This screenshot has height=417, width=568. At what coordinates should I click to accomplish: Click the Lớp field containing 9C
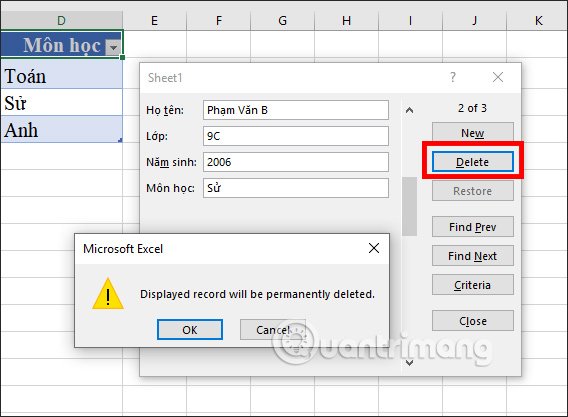[x=296, y=136]
